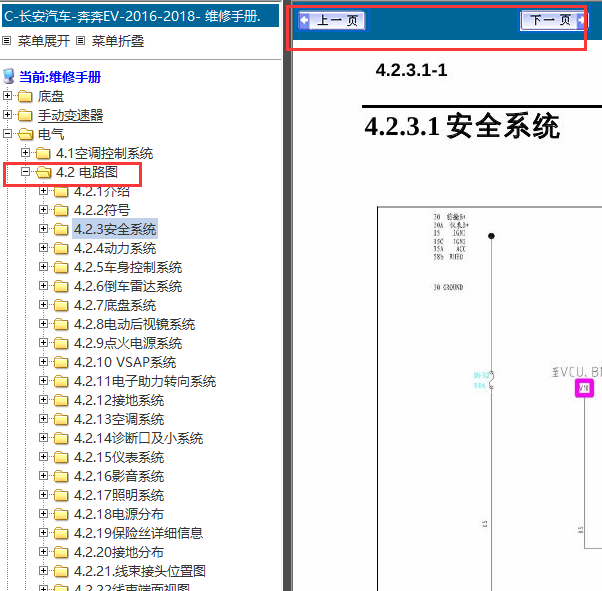Click the 4.2.7底盘系统 folder icon
Image resolution: width=602 pixels, height=591 pixels.
[x=61, y=305]
